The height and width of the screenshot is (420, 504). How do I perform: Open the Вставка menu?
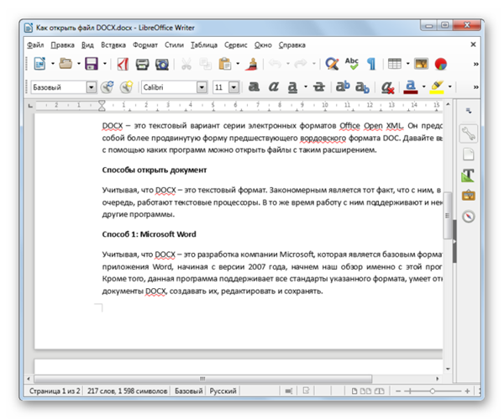(113, 45)
